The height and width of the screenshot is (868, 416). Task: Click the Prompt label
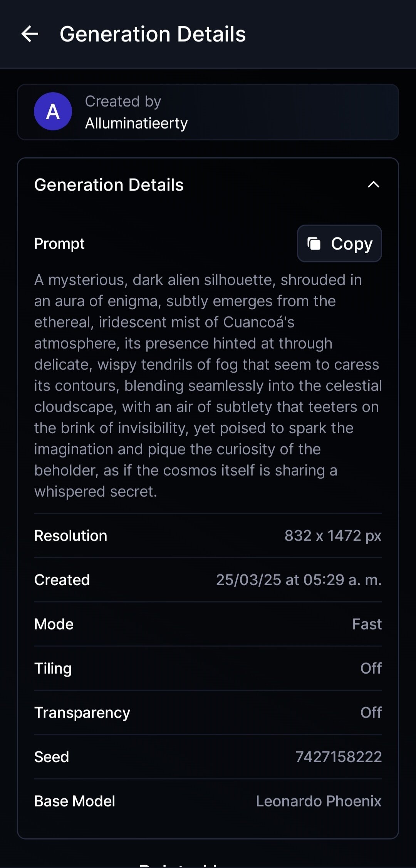59,244
